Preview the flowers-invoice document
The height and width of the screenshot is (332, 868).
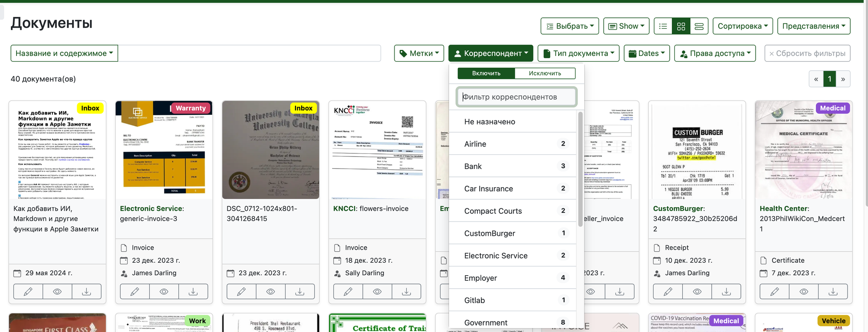point(377,292)
